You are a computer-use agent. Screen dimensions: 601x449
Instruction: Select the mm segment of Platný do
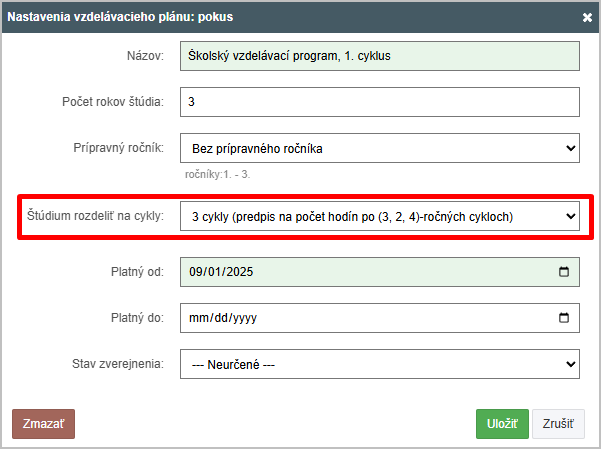tap(198, 318)
